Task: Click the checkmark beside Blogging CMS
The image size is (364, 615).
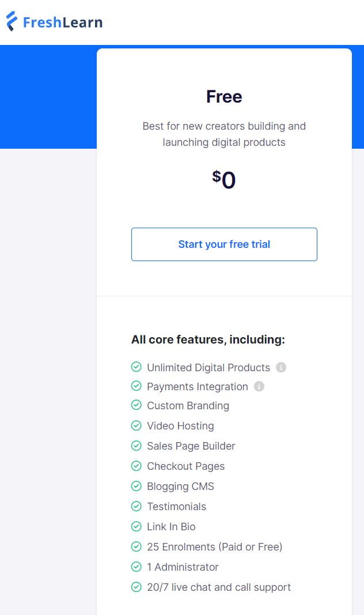Action: click(136, 486)
